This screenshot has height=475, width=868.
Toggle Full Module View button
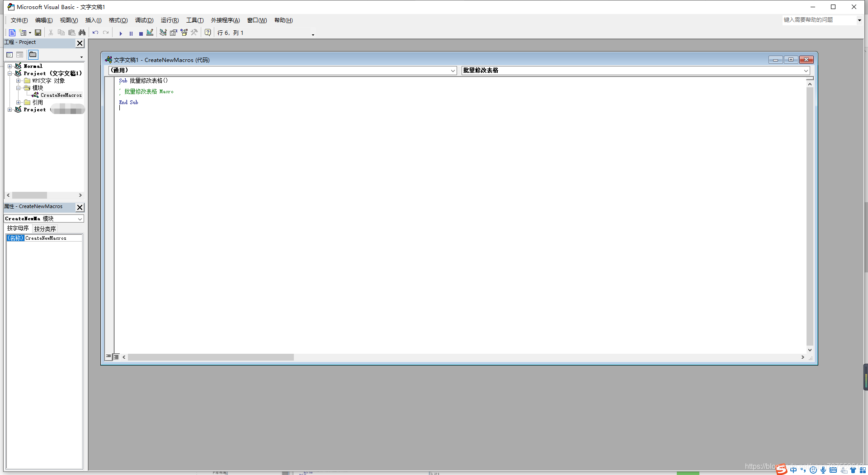pyautogui.click(x=116, y=357)
